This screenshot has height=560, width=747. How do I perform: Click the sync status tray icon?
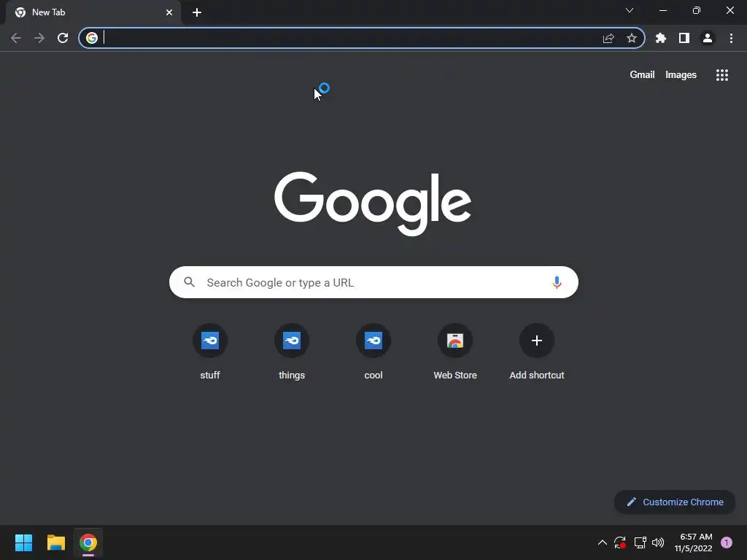[620, 542]
